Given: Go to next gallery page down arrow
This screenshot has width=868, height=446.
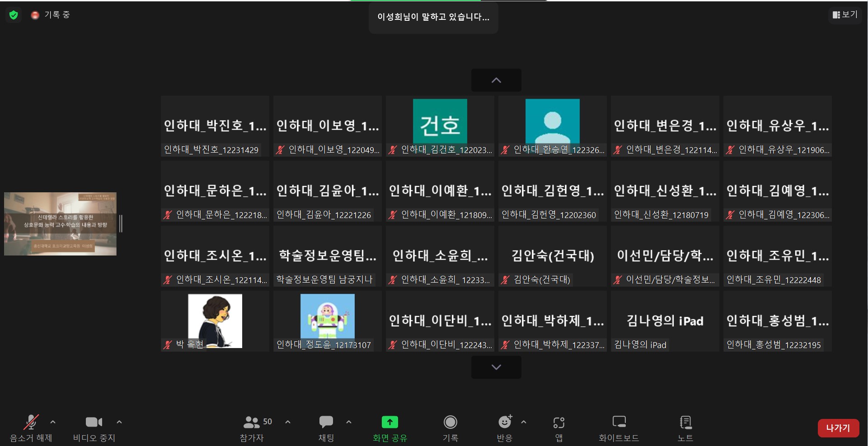Looking at the screenshot, I should click(496, 367).
